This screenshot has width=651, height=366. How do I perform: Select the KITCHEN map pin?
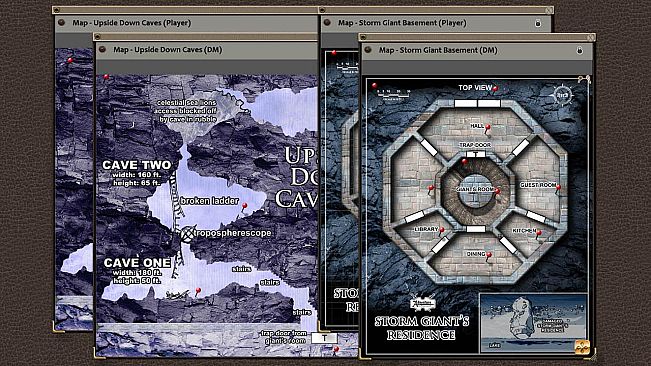click(539, 234)
